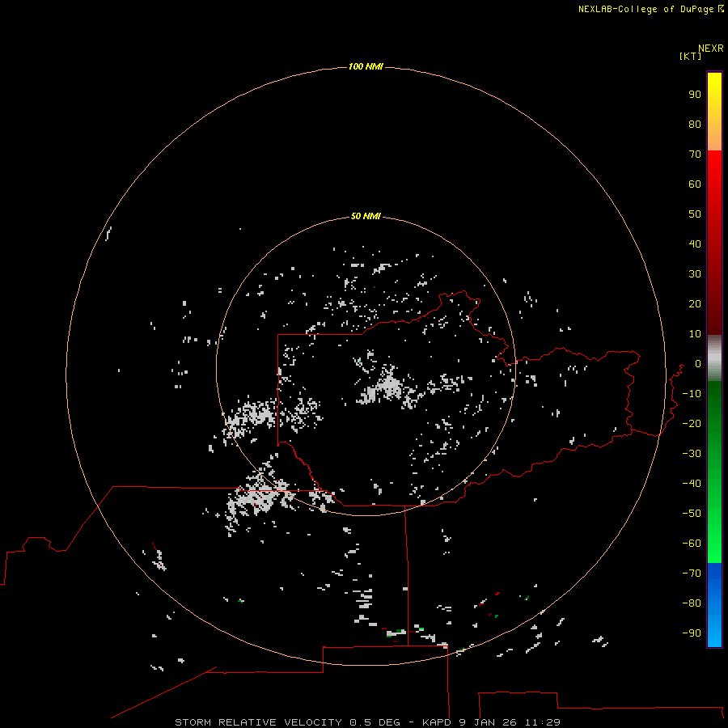Click the -60 value on velocity scale

[692, 544]
